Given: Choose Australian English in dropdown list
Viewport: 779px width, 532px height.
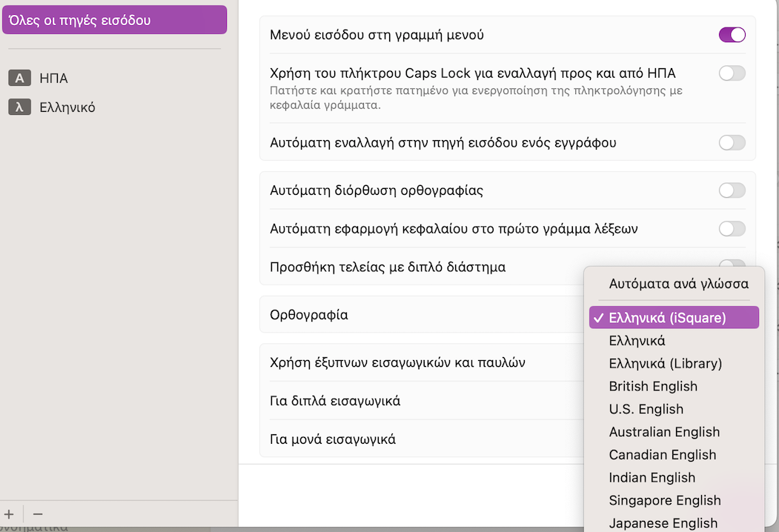Looking at the screenshot, I should coord(664,433).
